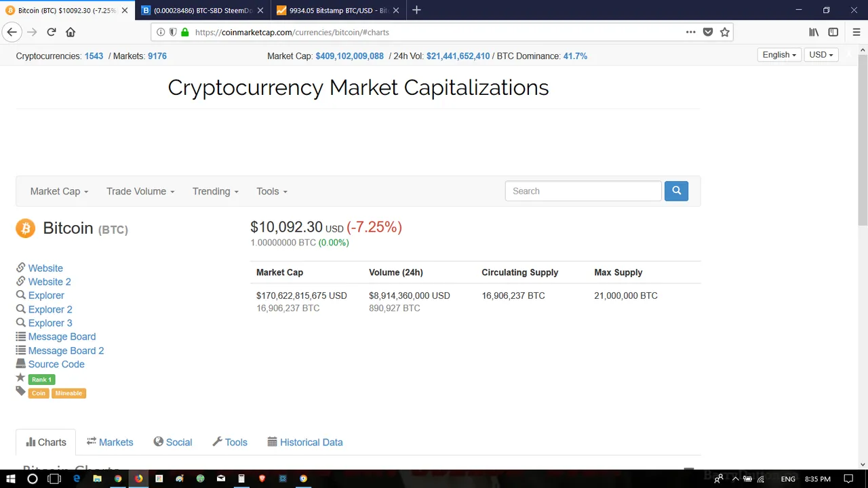868x488 pixels.
Task: Open Brave browser from the taskbar
Action: click(262, 479)
